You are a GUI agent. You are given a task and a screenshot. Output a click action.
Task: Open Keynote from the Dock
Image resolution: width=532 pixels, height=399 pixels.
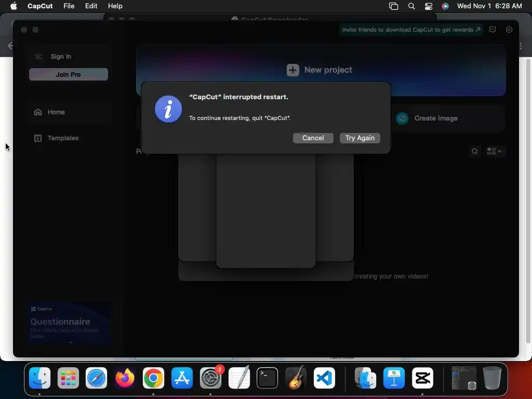[x=394, y=378]
